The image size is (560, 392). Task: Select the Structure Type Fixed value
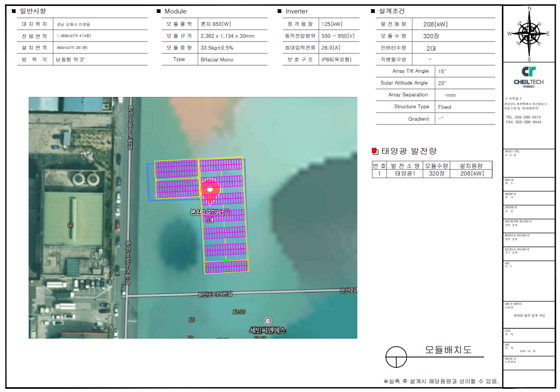point(445,107)
